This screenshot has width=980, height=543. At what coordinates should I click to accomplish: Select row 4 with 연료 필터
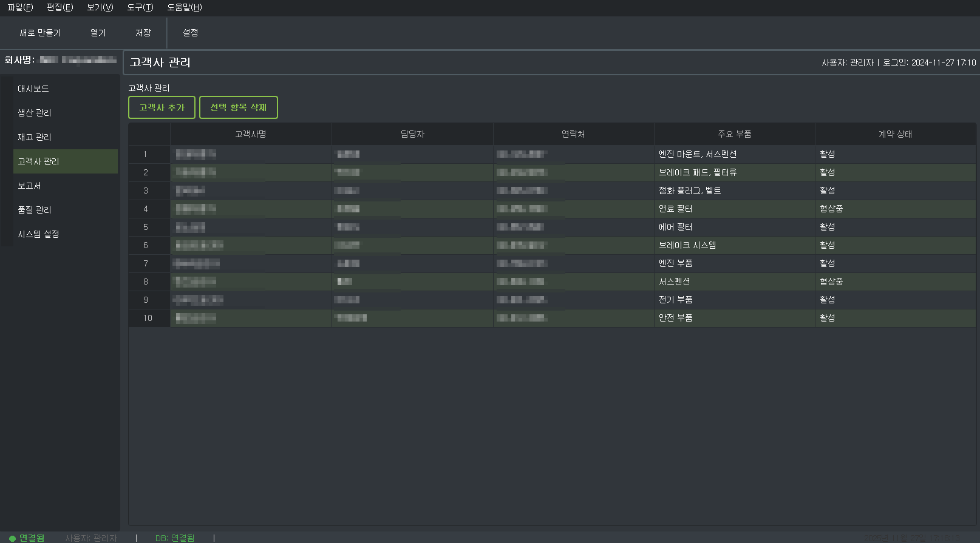click(x=675, y=209)
